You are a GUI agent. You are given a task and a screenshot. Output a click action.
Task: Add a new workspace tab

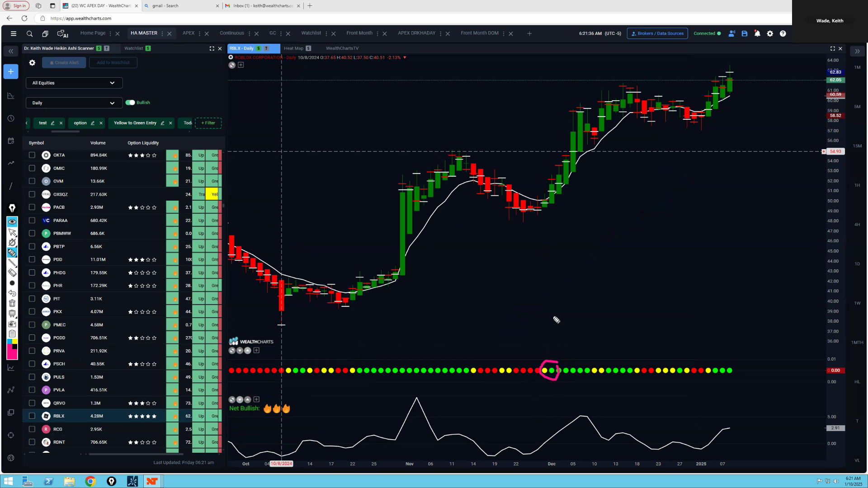coord(529,33)
